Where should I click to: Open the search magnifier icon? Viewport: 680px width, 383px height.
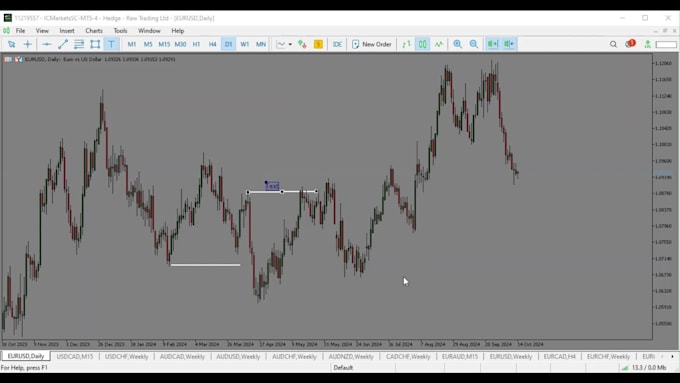click(613, 44)
